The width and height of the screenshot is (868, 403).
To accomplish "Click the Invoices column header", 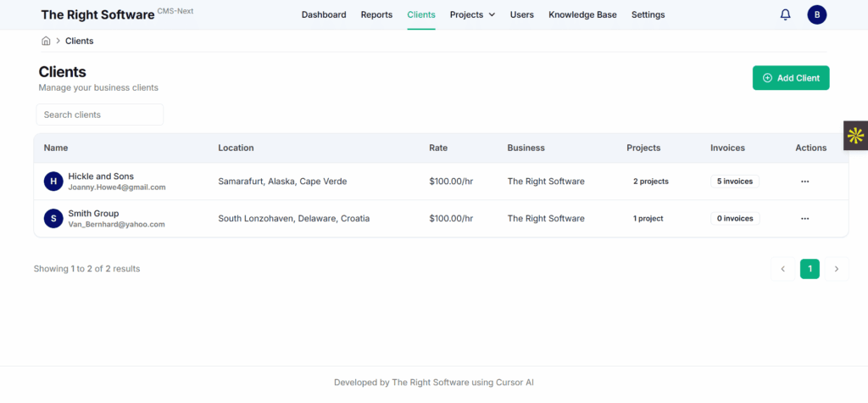I will point(727,148).
